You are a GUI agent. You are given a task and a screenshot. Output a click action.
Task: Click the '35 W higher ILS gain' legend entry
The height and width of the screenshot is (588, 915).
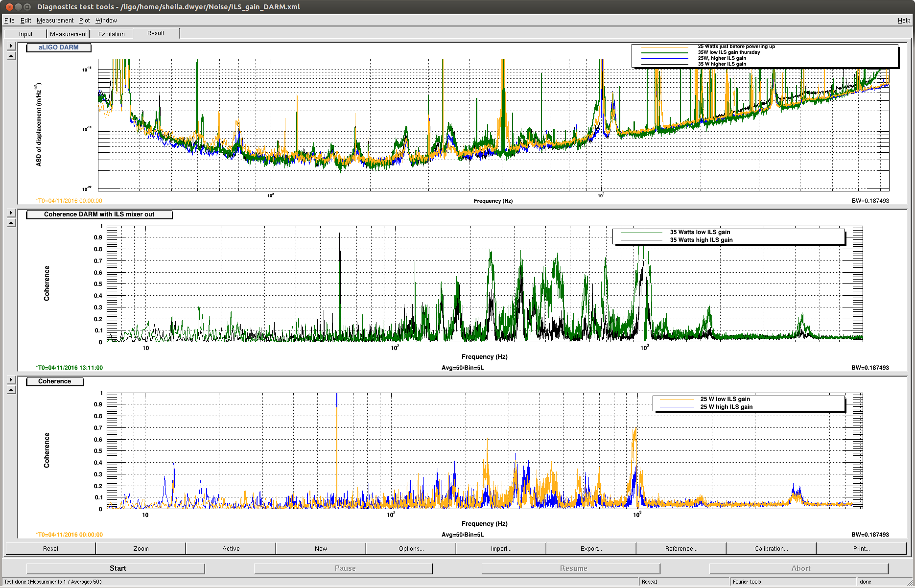tap(722, 64)
